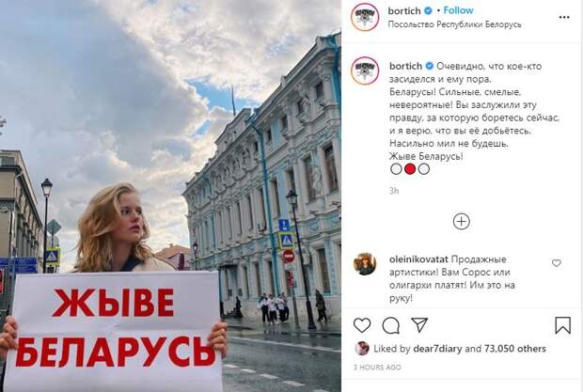This screenshot has width=583, height=392.
Task: Open the three-dot more options menu
Action: pyautogui.click(x=564, y=18)
